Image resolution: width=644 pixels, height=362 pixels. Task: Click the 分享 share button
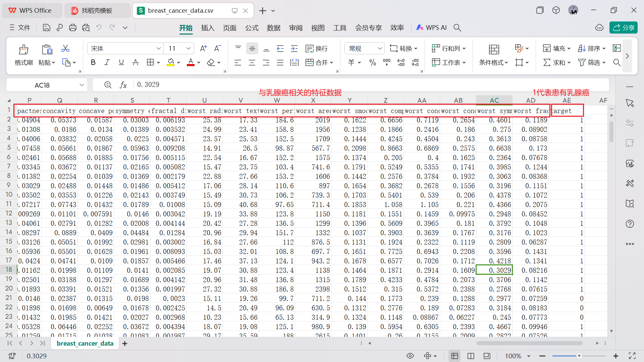[x=624, y=28]
